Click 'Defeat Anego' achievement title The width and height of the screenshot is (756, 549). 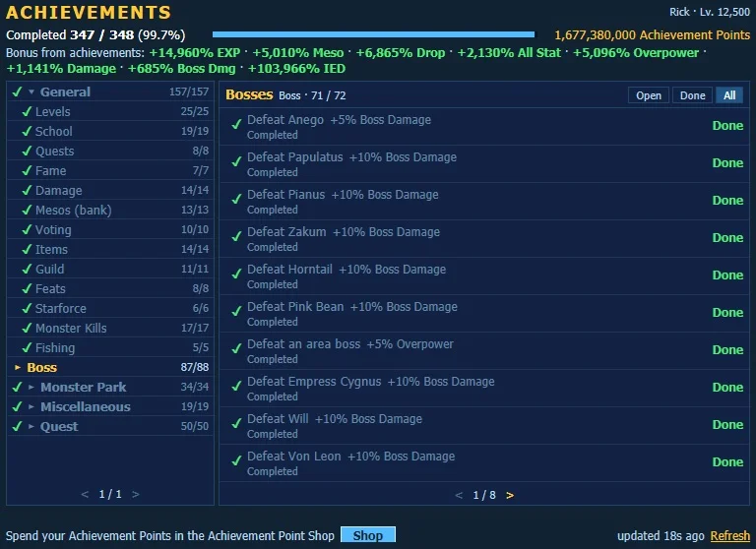point(285,119)
